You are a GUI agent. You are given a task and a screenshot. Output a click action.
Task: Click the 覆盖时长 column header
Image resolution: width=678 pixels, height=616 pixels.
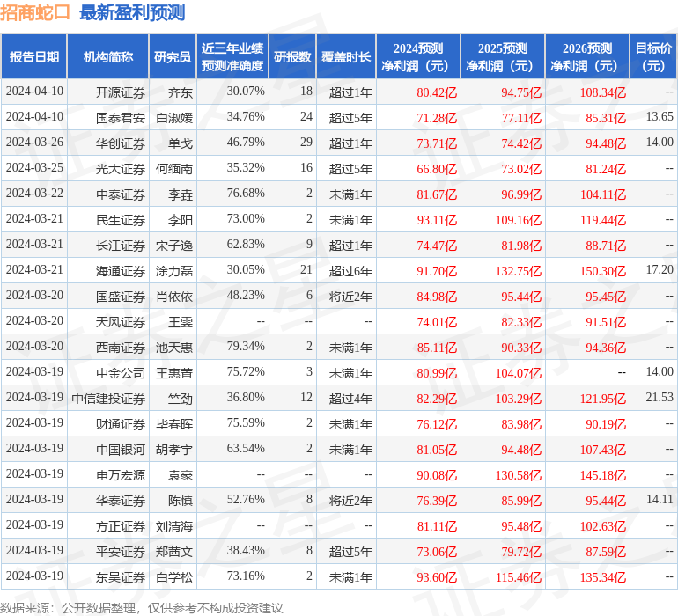pos(346,56)
